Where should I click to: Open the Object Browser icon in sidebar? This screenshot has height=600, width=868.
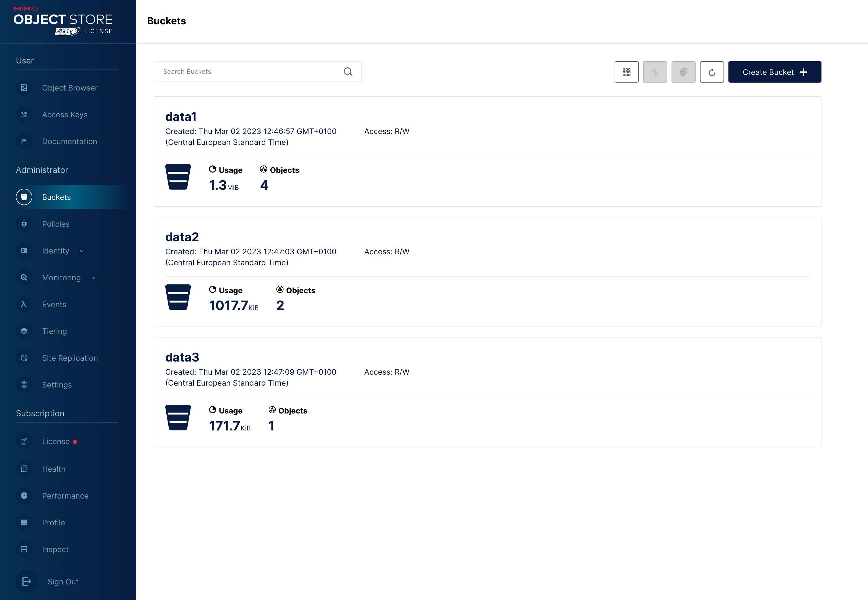tap(24, 88)
